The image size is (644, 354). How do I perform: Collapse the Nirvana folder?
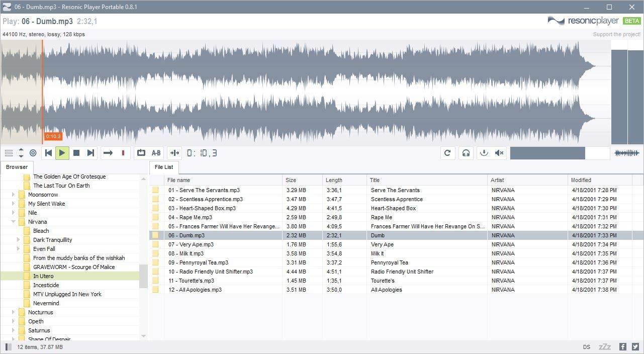[x=13, y=222]
